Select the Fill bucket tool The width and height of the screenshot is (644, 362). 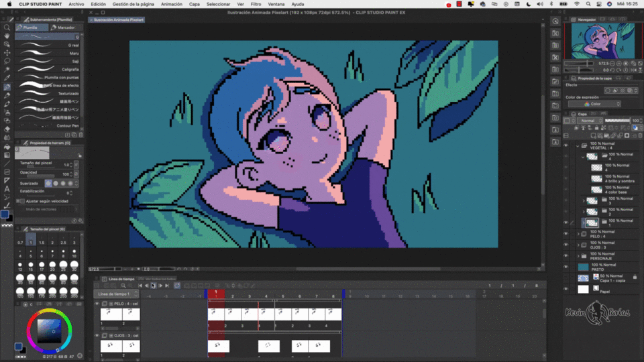pos(7,147)
